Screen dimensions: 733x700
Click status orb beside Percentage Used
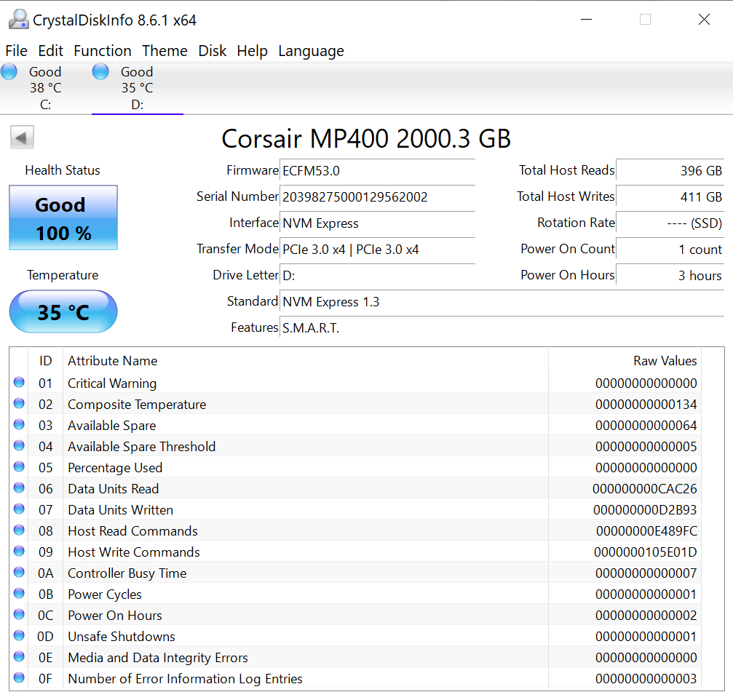coord(19,467)
